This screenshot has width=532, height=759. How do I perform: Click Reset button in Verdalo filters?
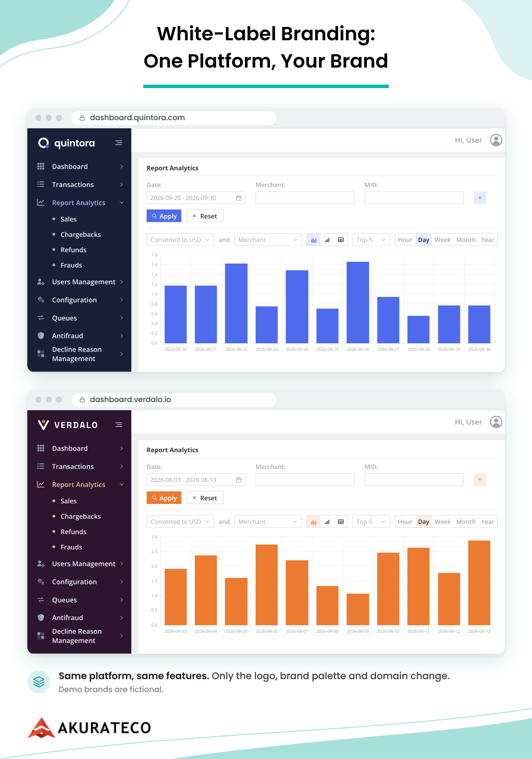[x=205, y=498]
